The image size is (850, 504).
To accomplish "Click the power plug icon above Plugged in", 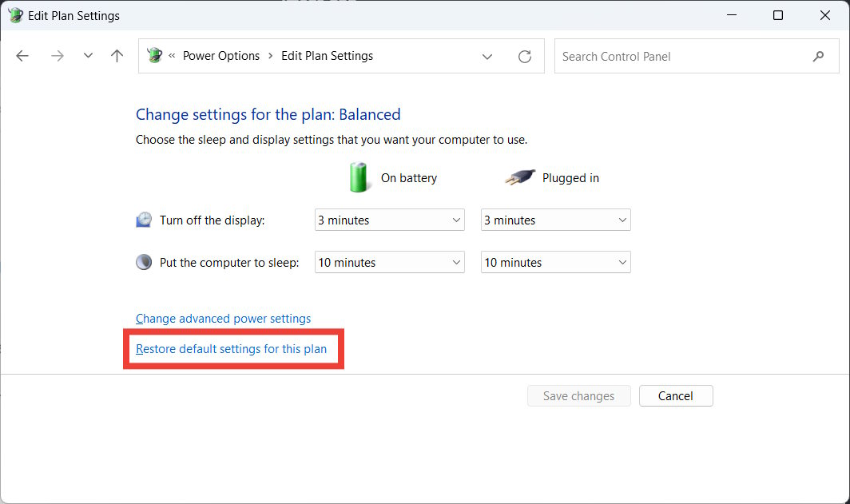I will tap(520, 177).
